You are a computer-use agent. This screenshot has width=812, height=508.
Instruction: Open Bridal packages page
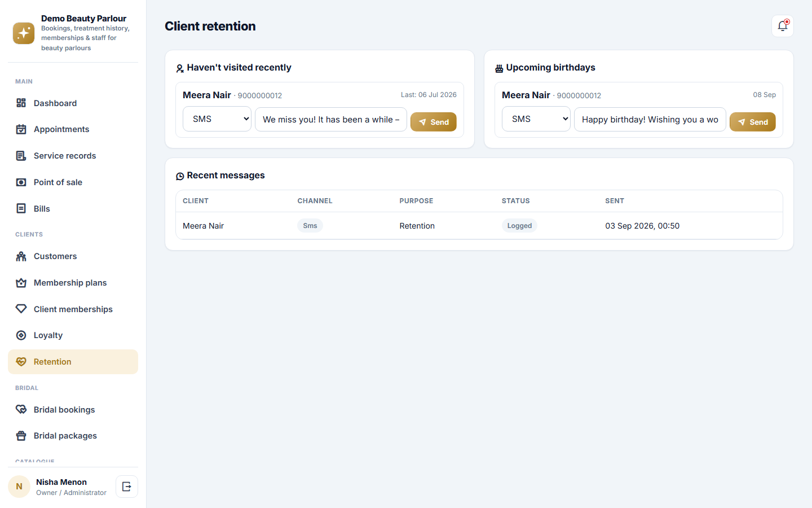pos(73,436)
